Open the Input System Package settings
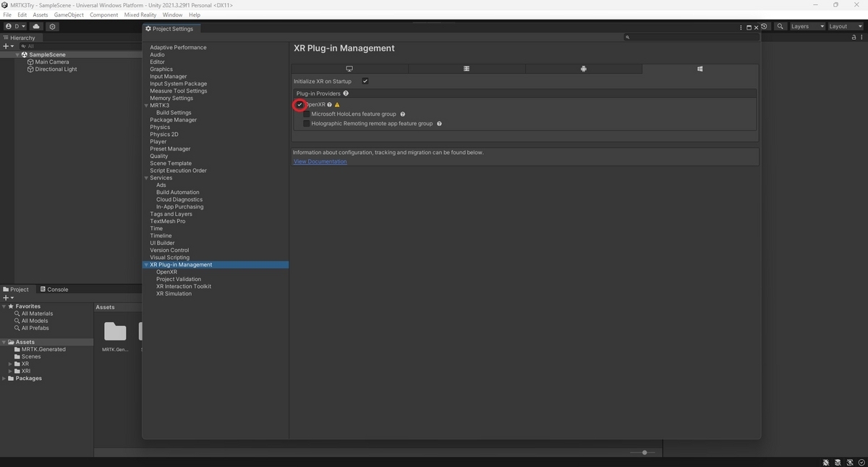The width and height of the screenshot is (868, 467). tap(178, 84)
